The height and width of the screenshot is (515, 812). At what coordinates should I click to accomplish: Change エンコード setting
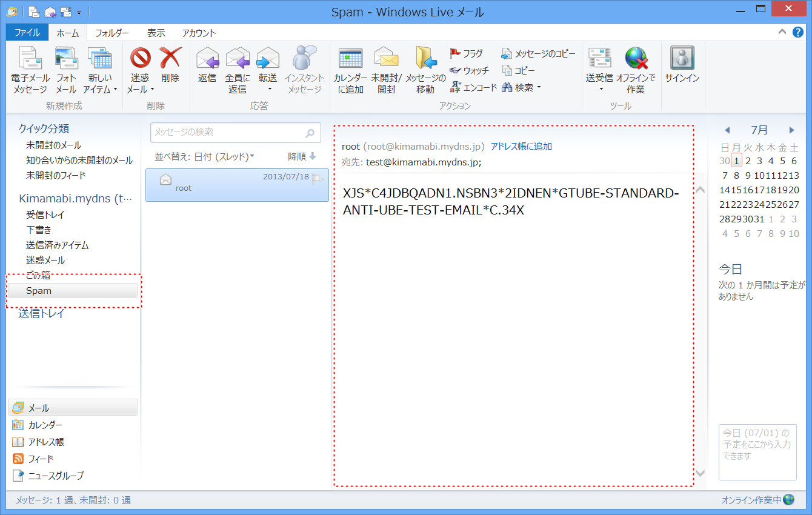point(473,87)
